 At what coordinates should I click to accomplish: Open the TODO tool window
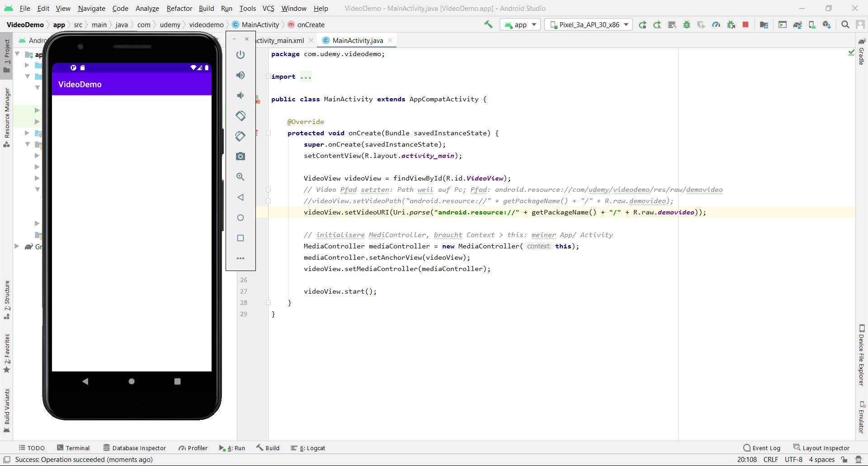pos(32,448)
